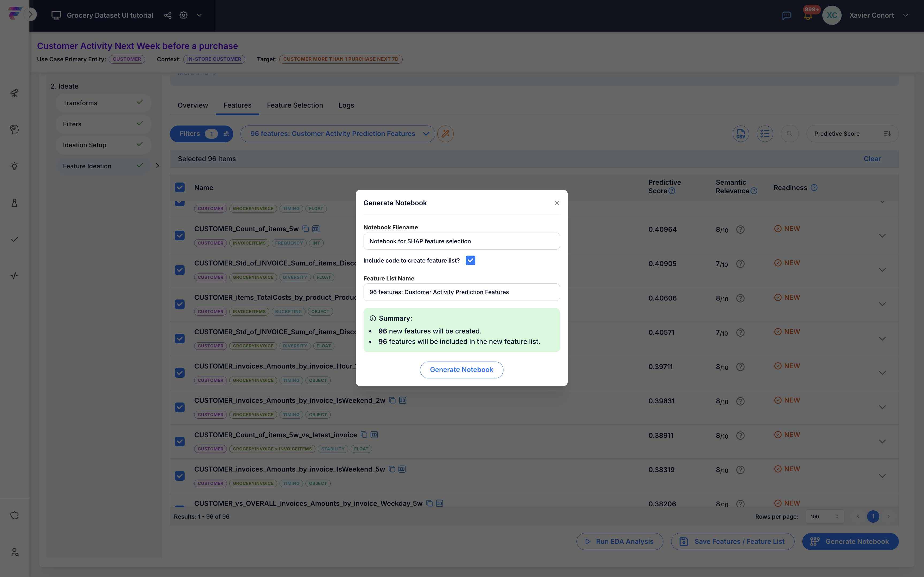
Task: Click the lightbulb icon in left sidebar
Action: [x=14, y=166]
